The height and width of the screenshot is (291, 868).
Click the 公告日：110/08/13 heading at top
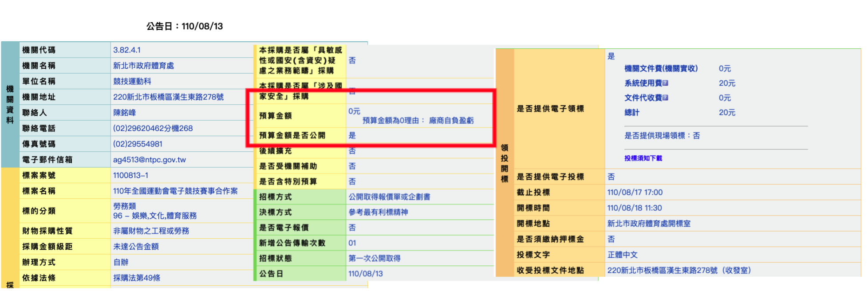click(x=185, y=26)
